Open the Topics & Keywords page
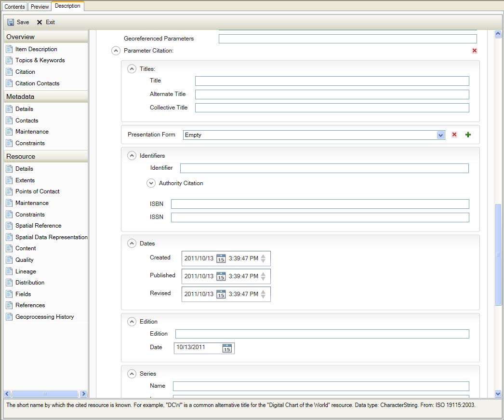The image size is (504, 420). pyautogui.click(x=39, y=60)
